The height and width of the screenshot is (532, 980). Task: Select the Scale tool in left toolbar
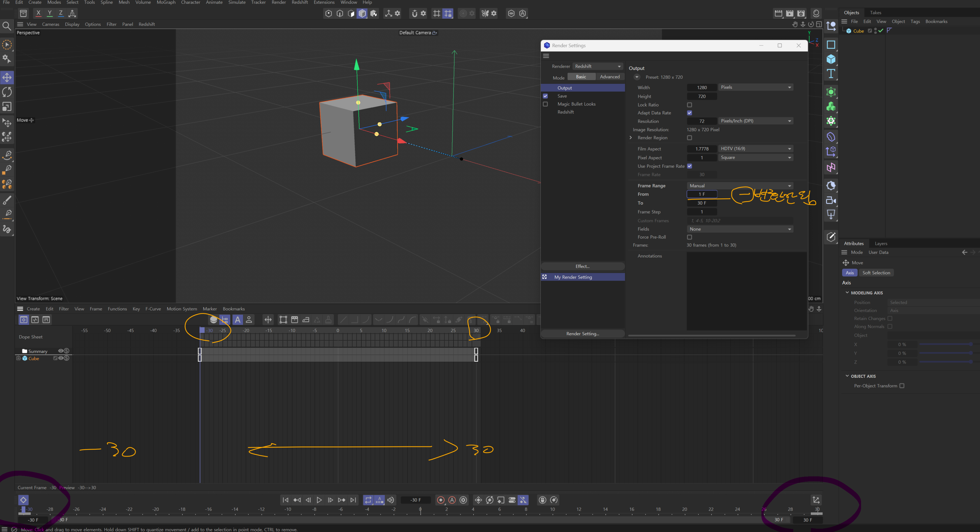click(x=7, y=107)
